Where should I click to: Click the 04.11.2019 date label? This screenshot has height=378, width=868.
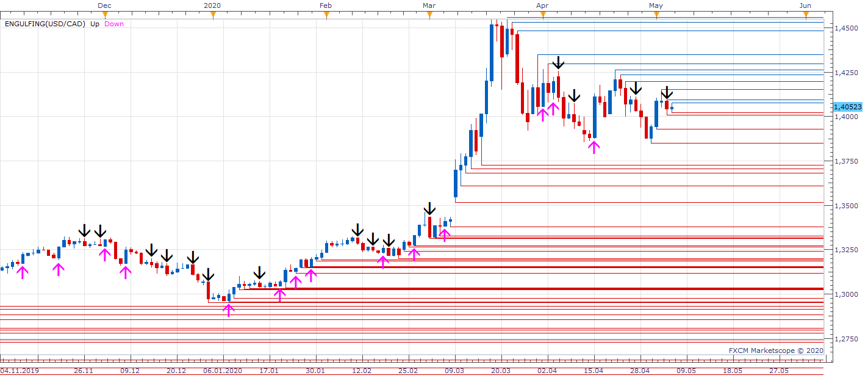click(x=18, y=371)
